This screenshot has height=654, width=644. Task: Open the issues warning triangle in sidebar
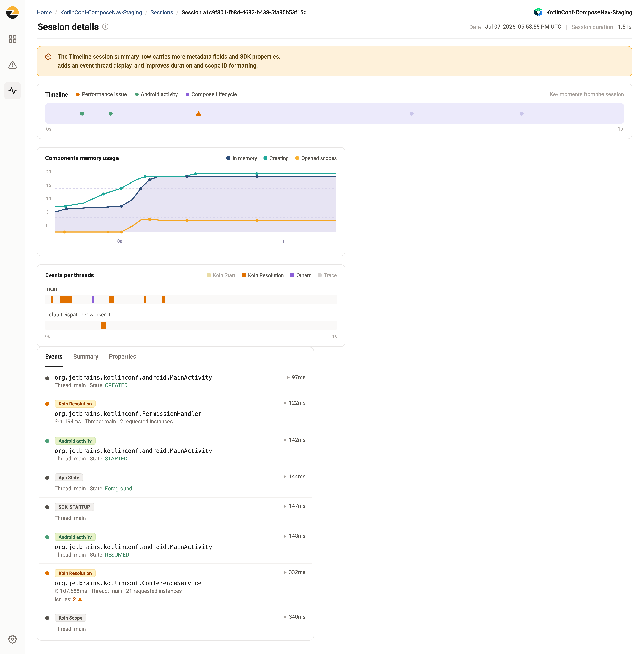tap(13, 65)
